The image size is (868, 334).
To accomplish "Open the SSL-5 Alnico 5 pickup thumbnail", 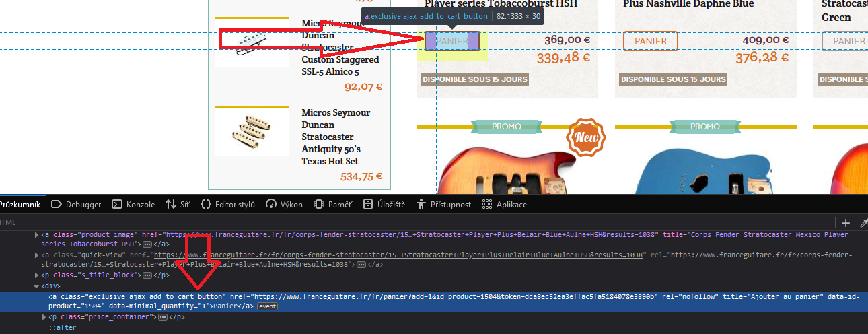I will (x=252, y=42).
